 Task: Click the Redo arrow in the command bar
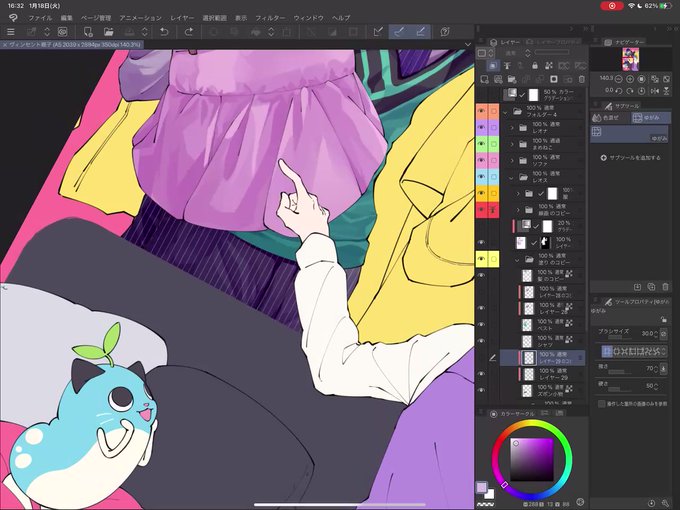189,32
